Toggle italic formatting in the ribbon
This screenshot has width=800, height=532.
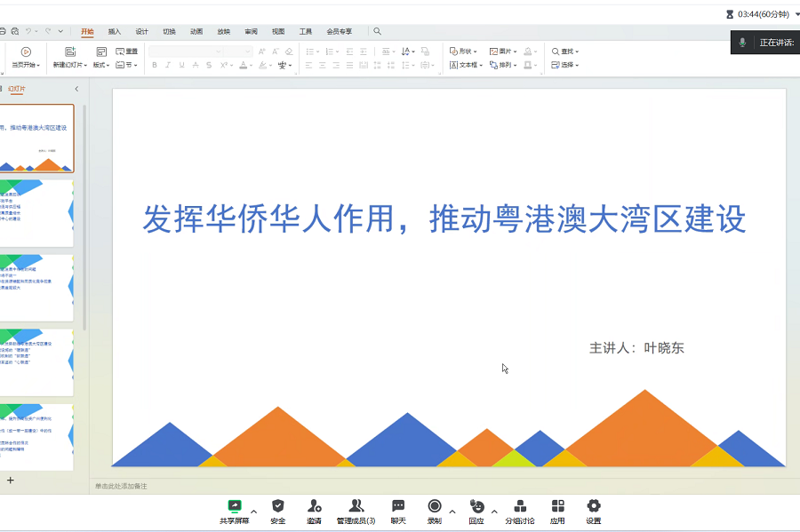(x=166, y=65)
